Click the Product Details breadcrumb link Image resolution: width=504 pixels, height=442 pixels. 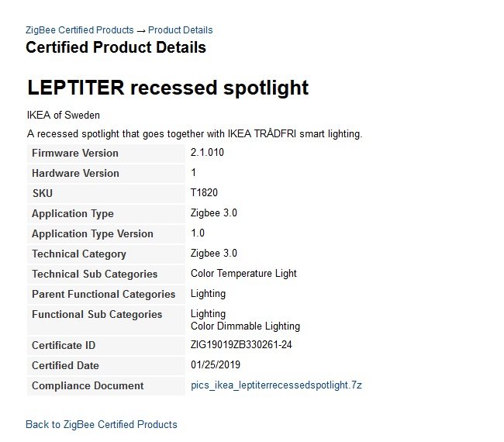181,30
